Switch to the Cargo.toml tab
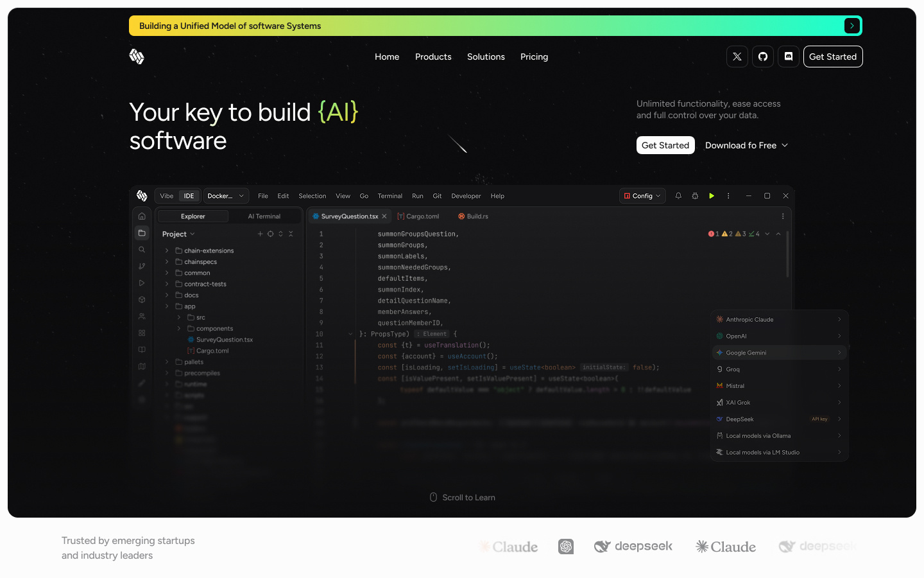Screen dimensions: 924x578 [x=418, y=216]
